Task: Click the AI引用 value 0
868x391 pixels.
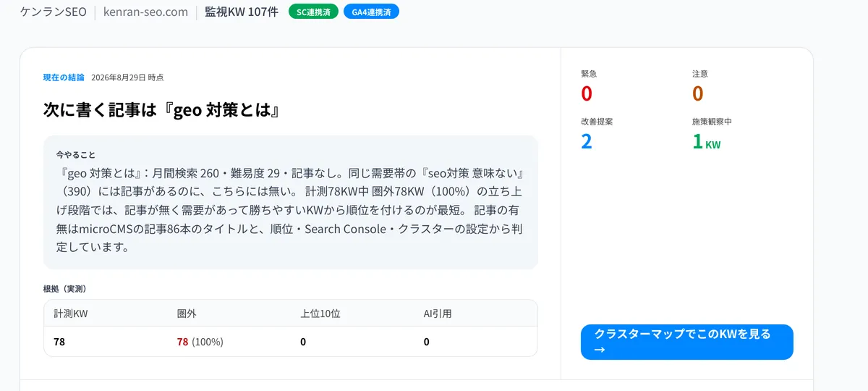Action: click(427, 342)
